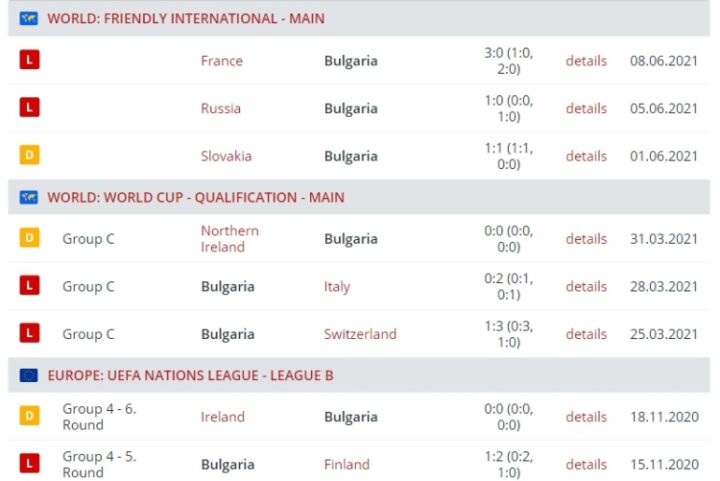Click the world flag icon beside Friendly International

tap(29, 18)
